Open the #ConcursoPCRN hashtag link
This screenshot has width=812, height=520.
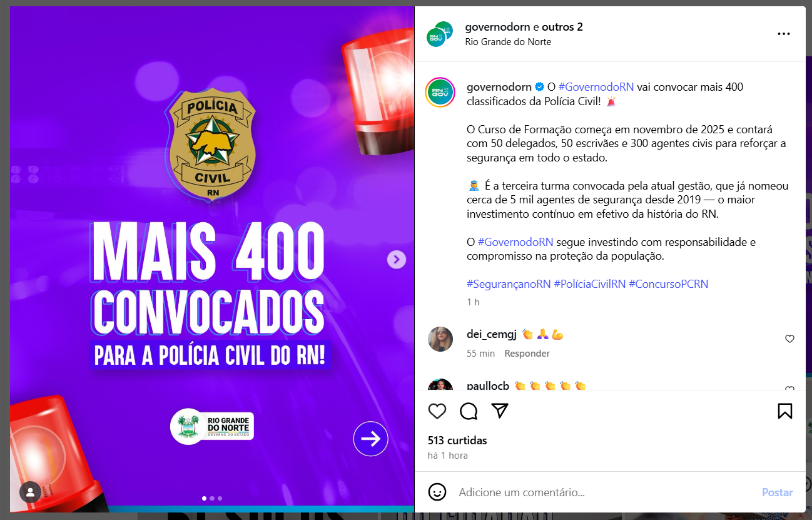point(669,283)
